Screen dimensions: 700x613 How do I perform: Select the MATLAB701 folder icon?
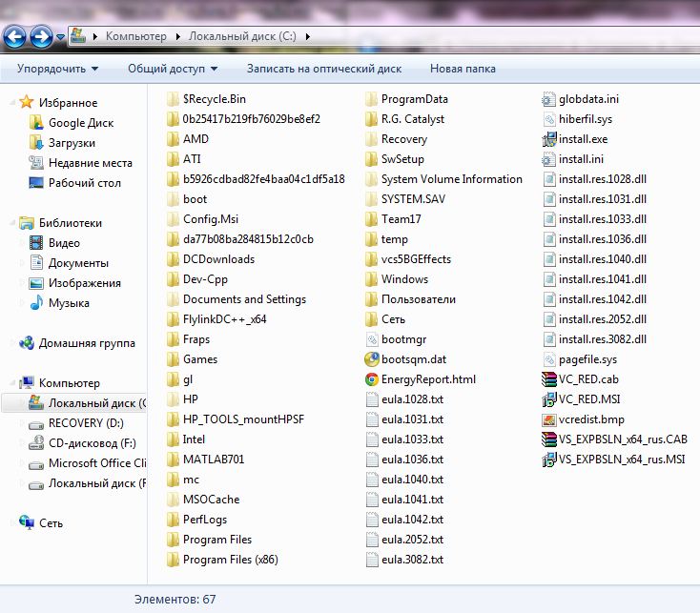[x=174, y=460]
